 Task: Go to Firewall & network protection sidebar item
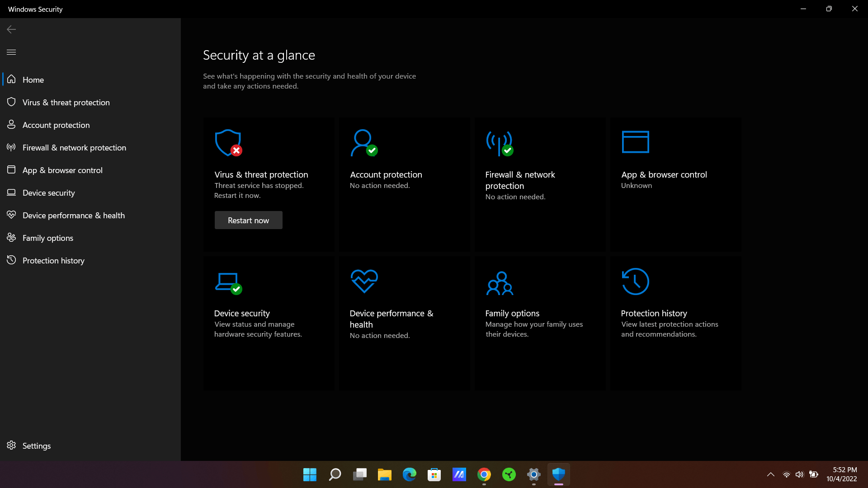click(74, 147)
